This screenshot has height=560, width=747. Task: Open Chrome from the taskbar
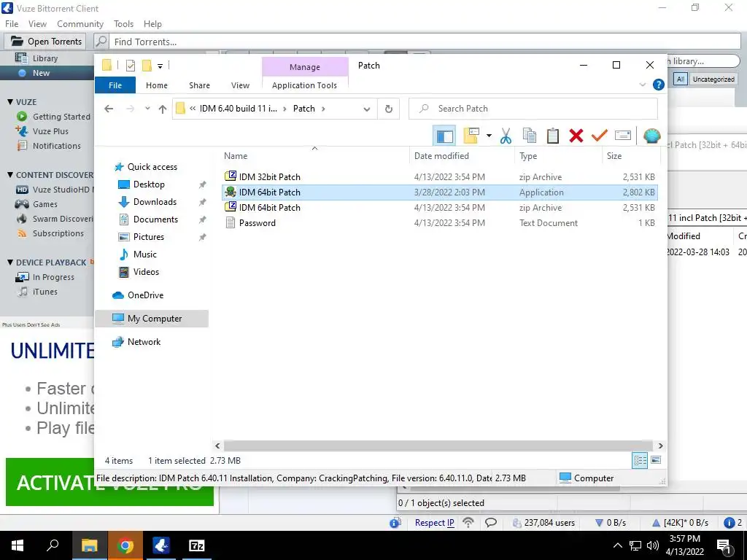tap(125, 545)
